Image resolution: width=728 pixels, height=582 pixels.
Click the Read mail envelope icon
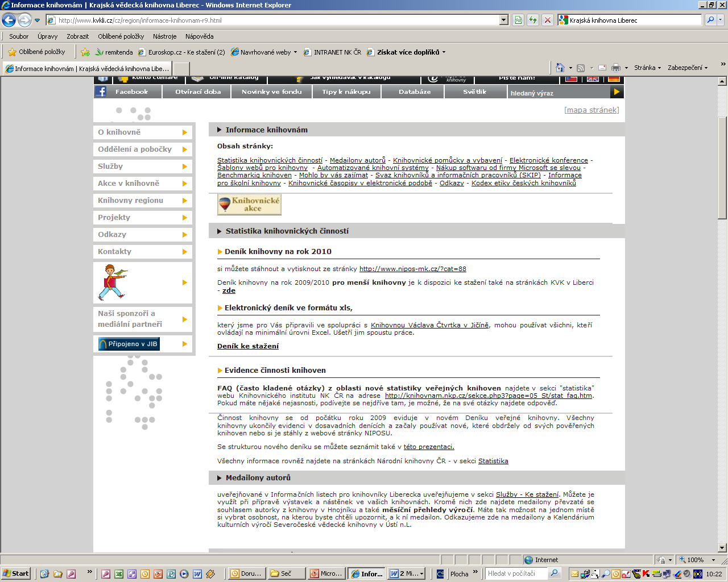[602, 68]
